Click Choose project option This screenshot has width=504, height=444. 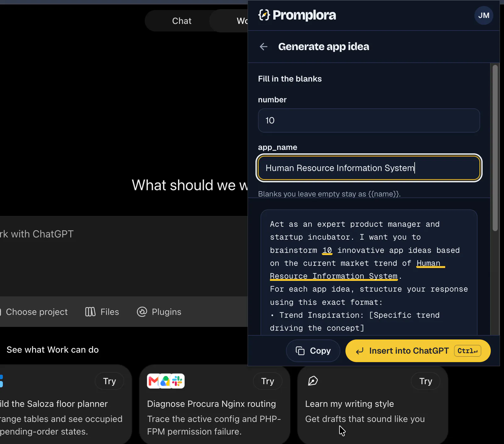click(x=34, y=312)
